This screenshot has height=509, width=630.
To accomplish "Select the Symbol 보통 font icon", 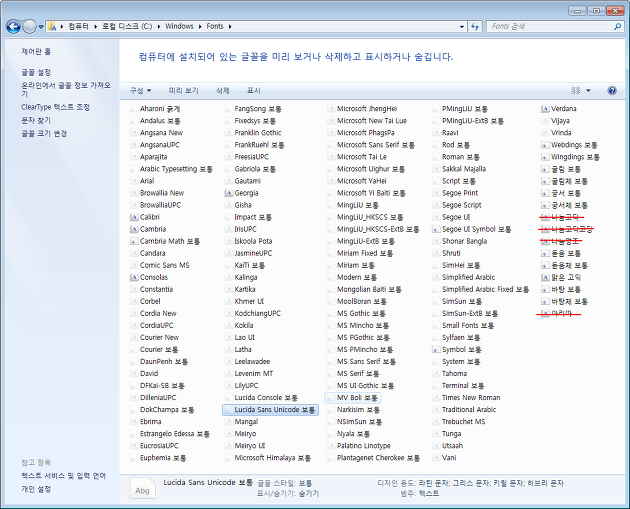I will coord(436,350).
